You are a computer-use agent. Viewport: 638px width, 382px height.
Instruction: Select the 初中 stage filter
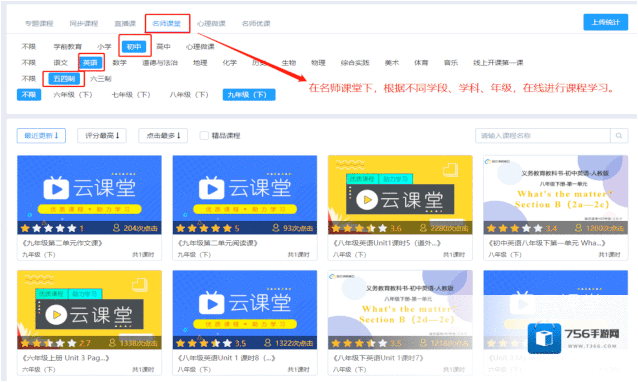pyautogui.click(x=134, y=47)
